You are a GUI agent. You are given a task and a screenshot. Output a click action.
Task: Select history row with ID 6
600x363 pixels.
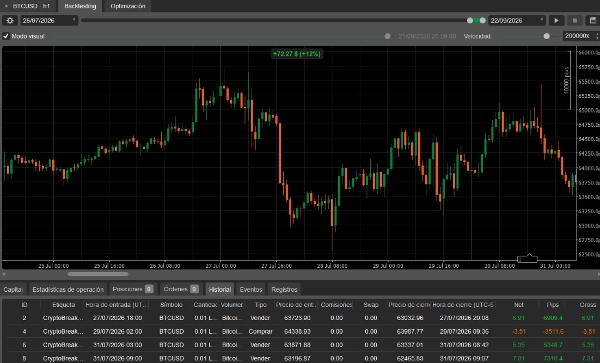pos(301,345)
